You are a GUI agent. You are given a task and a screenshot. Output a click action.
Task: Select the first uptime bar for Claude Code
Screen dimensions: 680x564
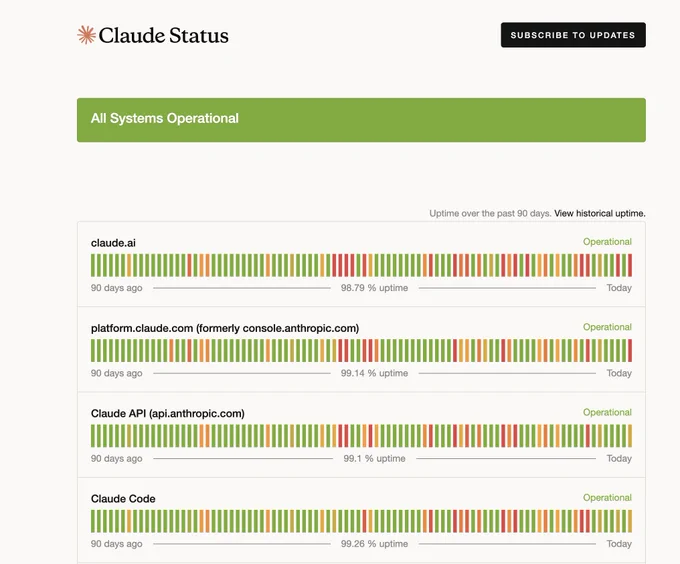[x=93, y=521]
